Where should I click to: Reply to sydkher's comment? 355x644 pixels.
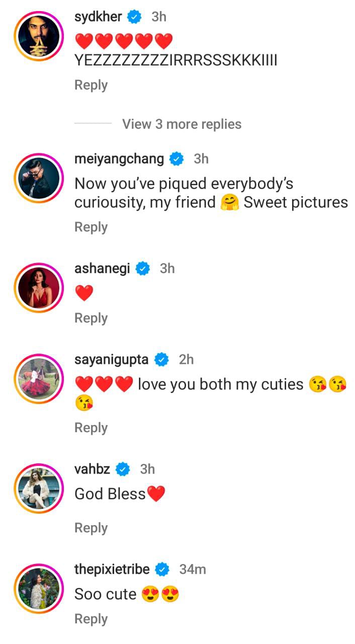pos(91,85)
